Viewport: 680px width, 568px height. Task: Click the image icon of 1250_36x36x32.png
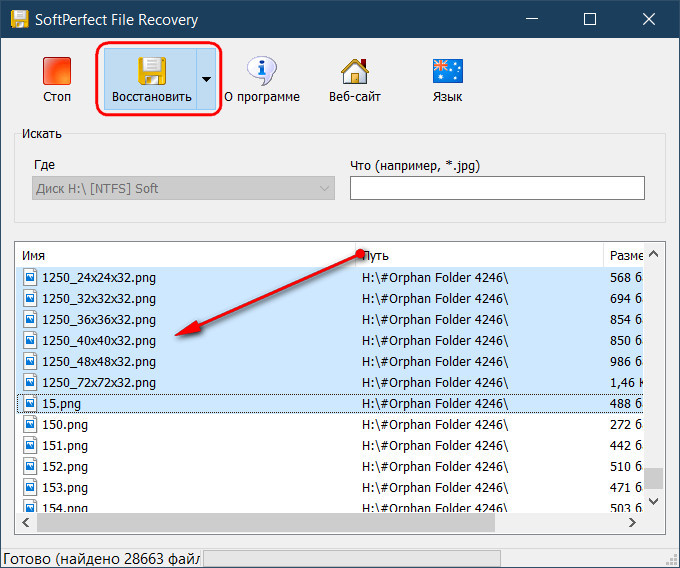tap(30, 319)
